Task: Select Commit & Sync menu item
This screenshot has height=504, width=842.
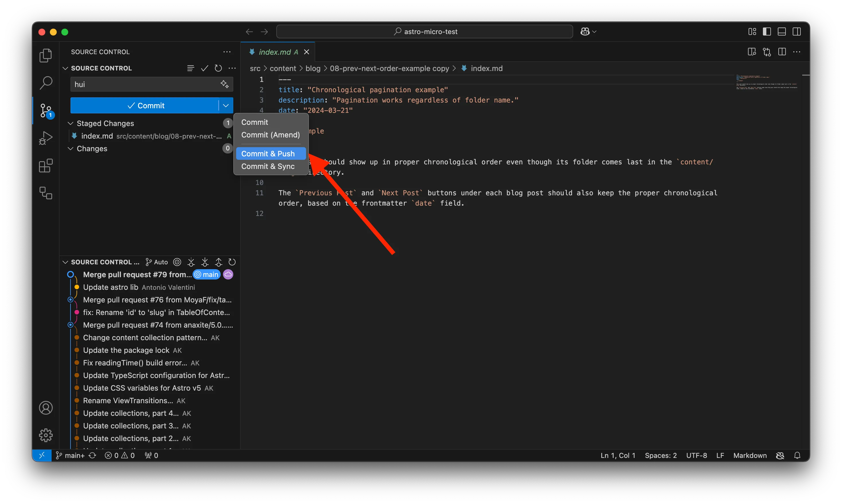Action: point(271,166)
